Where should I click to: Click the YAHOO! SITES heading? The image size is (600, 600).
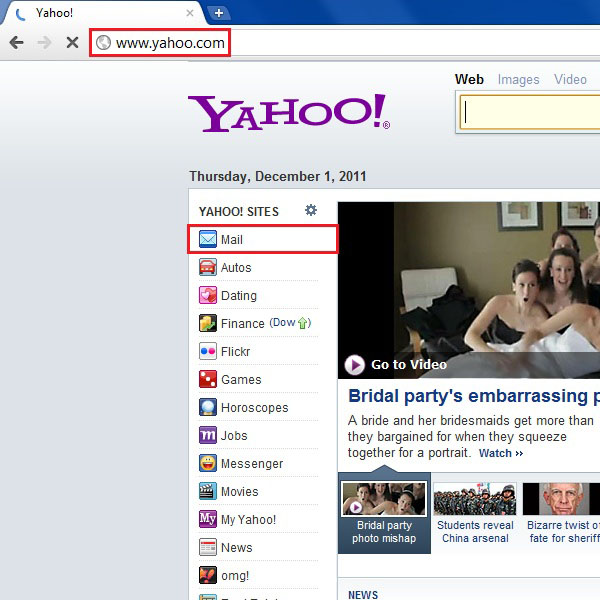point(239,212)
